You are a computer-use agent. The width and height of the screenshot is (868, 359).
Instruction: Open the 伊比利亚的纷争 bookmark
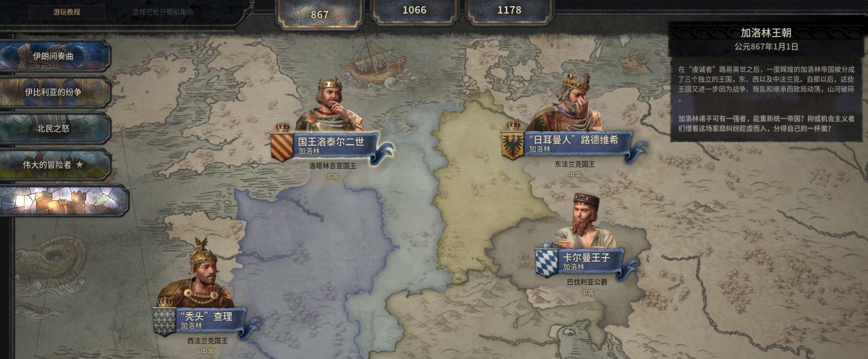coord(54,92)
